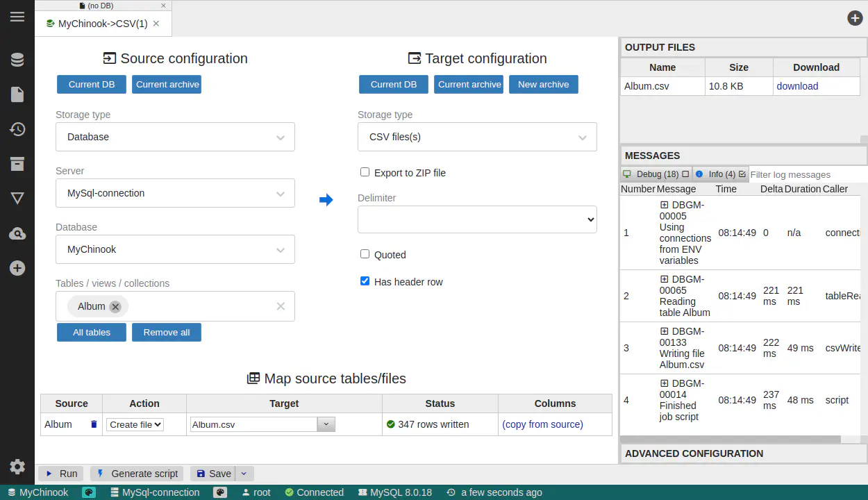This screenshot has height=500, width=868.
Task: Open the database connections sidebar icon
Action: click(x=17, y=60)
